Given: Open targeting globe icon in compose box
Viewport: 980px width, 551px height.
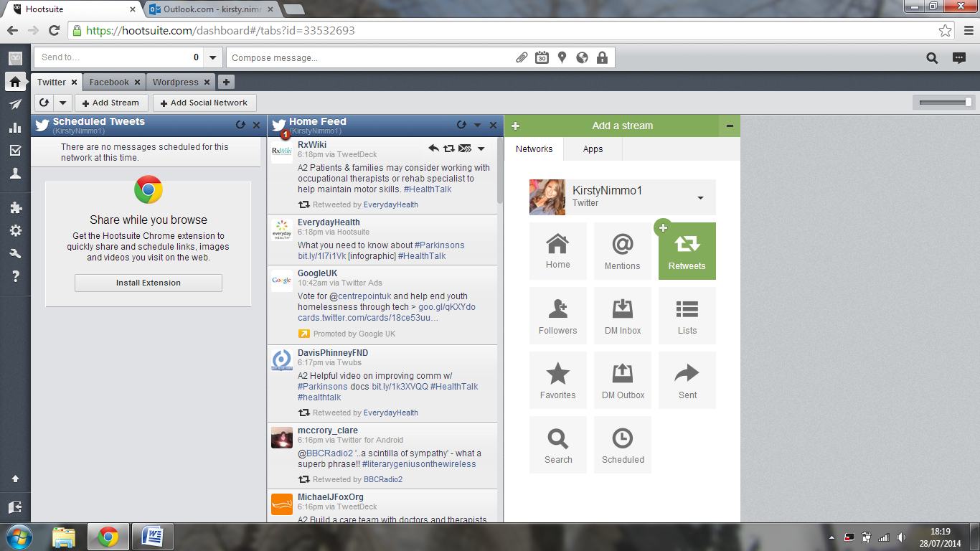Looking at the screenshot, I should click(582, 58).
